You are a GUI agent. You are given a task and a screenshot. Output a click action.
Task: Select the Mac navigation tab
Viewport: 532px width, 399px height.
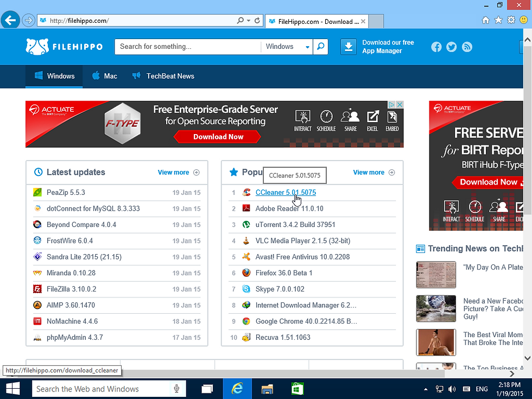tap(104, 76)
